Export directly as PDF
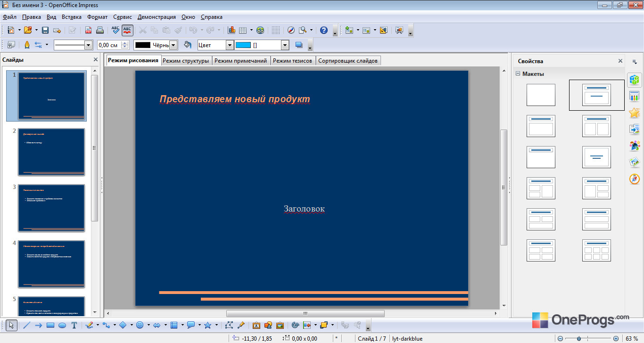 coord(88,30)
